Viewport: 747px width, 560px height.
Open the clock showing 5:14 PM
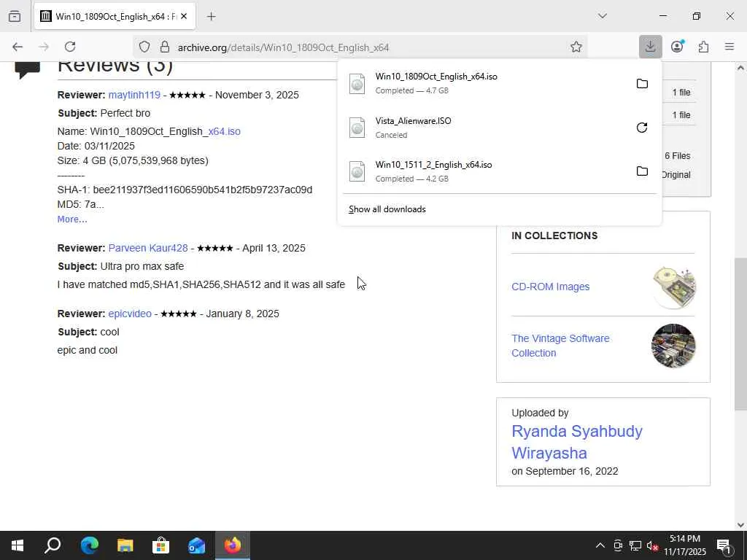click(684, 545)
